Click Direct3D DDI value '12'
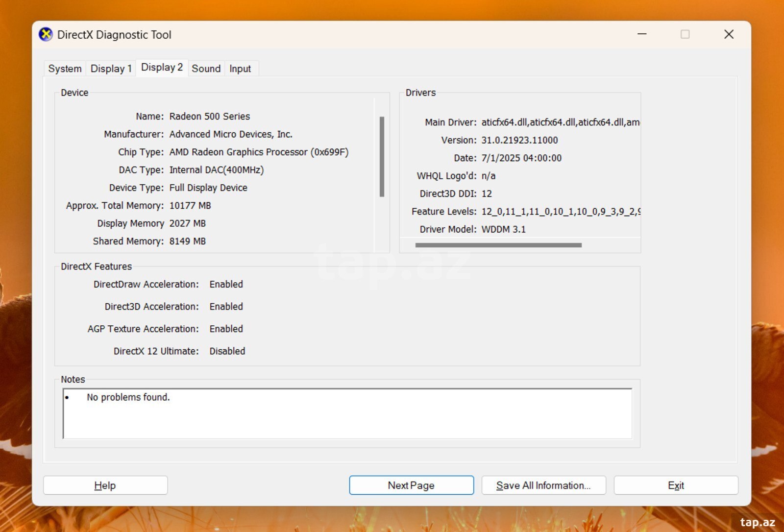Viewport: 784px width, 532px height. [487, 194]
